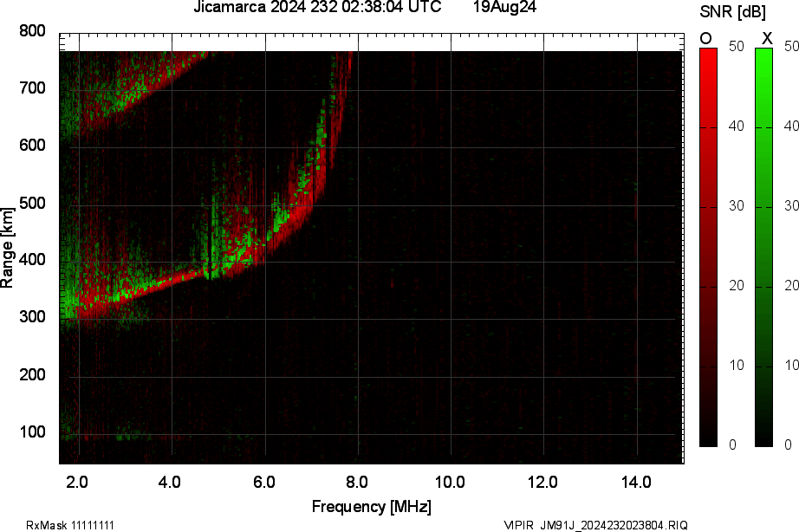799x532 pixels.
Task: Click the 4.0 MHz frequency tick label
Action: pyautogui.click(x=170, y=482)
